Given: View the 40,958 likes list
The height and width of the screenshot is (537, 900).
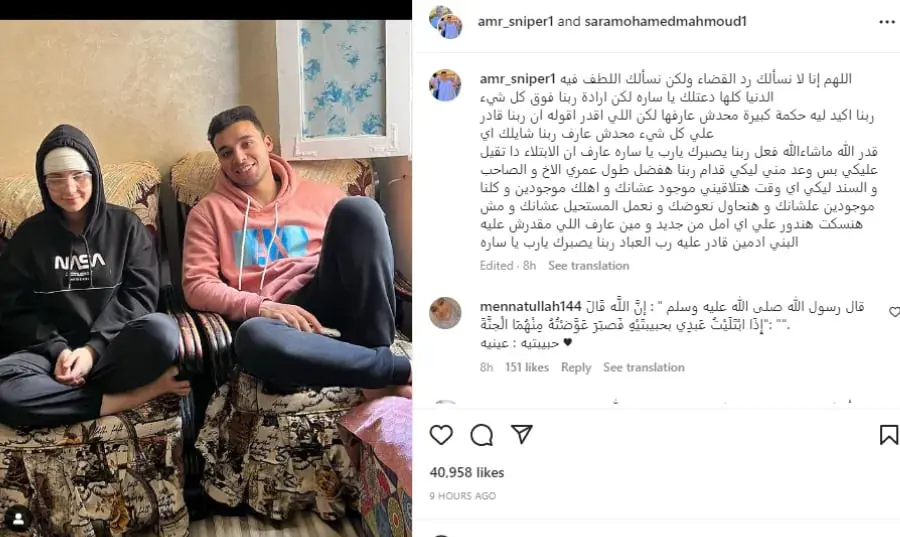Looking at the screenshot, I should pos(467,473).
